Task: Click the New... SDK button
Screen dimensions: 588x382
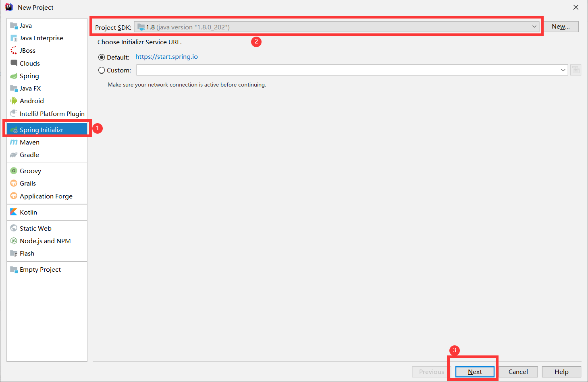Action: point(561,27)
